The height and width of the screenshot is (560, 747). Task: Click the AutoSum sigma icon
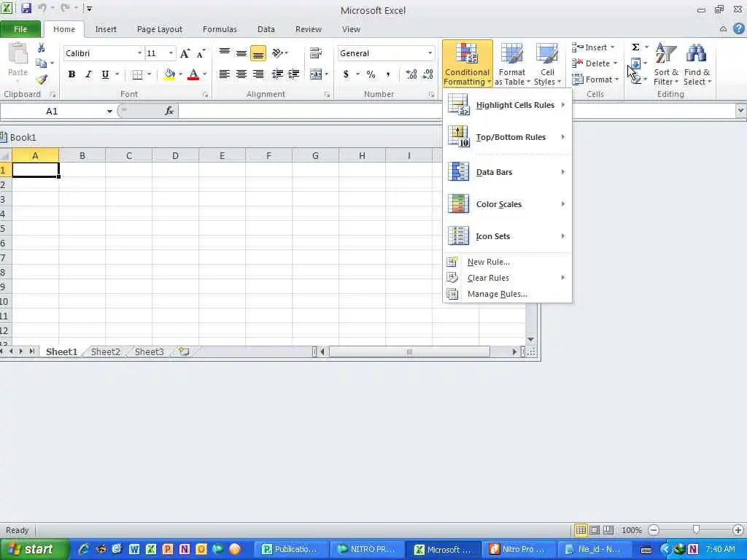tap(635, 47)
